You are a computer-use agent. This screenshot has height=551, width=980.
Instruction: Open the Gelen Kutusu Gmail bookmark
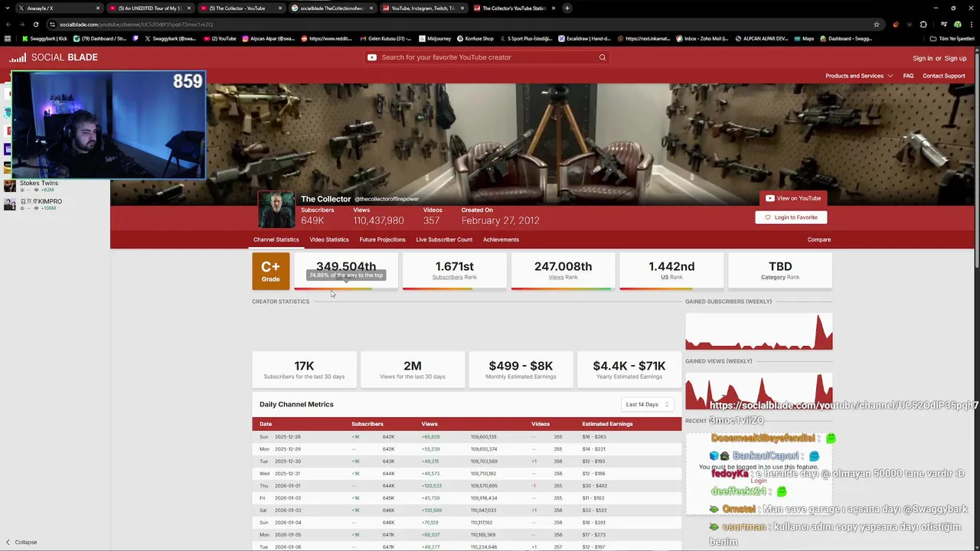pyautogui.click(x=385, y=38)
